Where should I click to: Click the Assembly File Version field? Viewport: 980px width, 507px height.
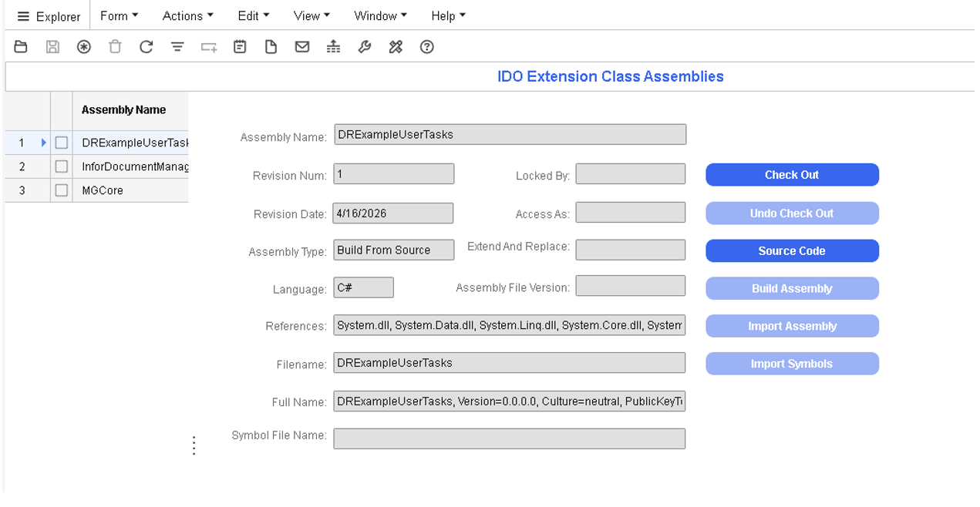[631, 286]
